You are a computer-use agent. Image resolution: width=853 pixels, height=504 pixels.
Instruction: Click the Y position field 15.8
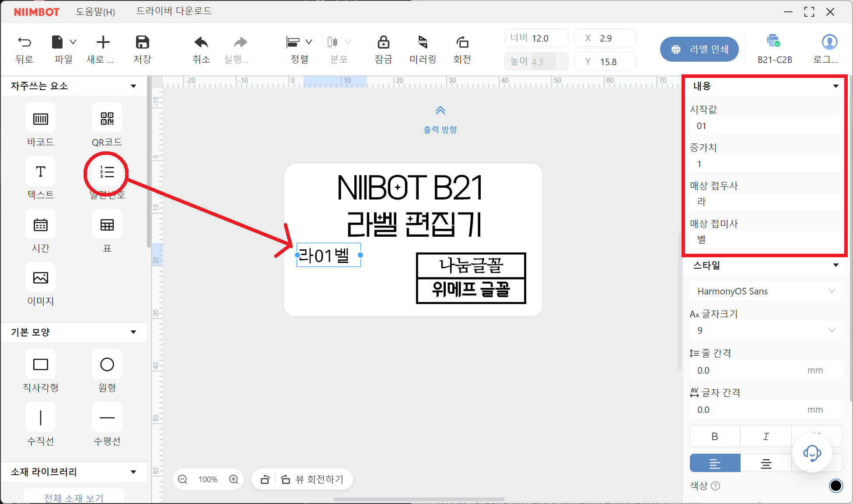[605, 62]
